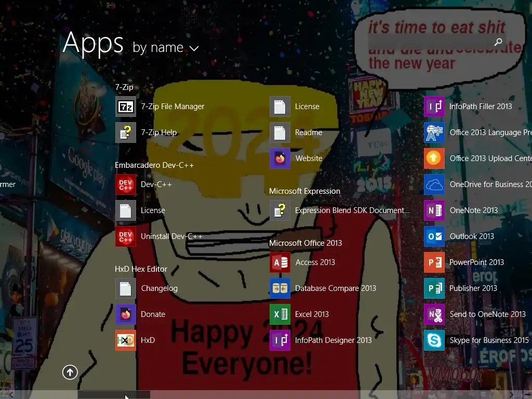Click the 'Outlook 2013' label
532x399 pixels.
[472, 236]
